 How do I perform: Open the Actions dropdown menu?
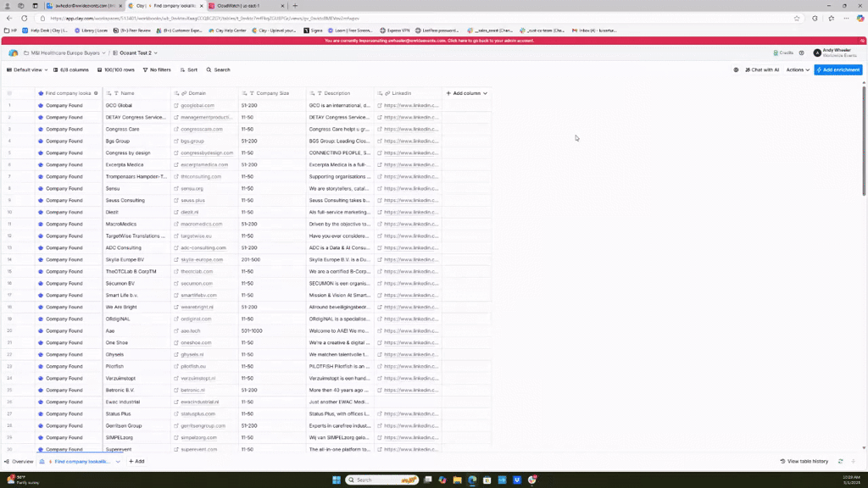(798, 69)
